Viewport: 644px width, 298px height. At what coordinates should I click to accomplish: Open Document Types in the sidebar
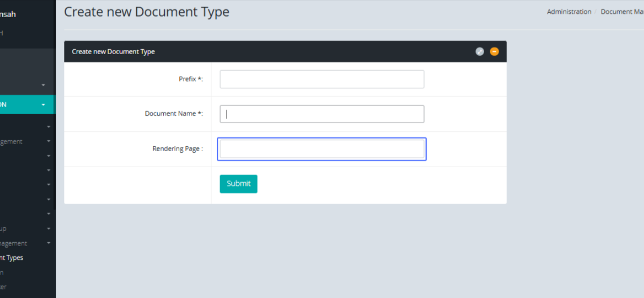(11, 258)
